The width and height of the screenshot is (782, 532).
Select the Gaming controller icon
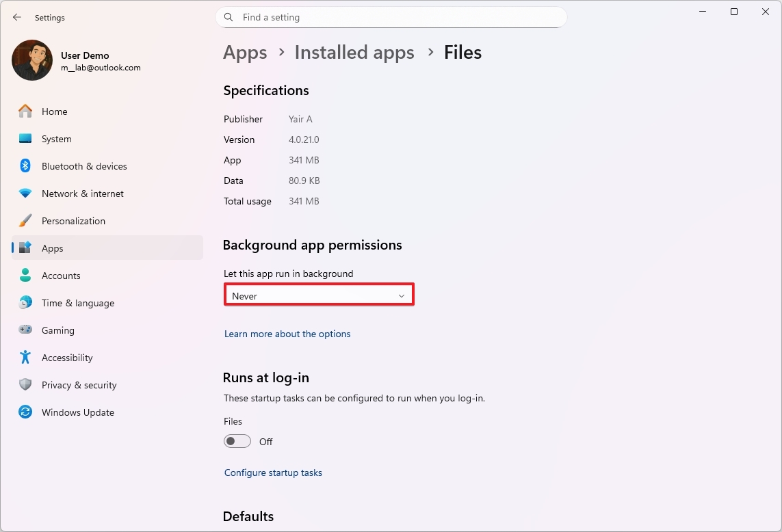(x=25, y=330)
